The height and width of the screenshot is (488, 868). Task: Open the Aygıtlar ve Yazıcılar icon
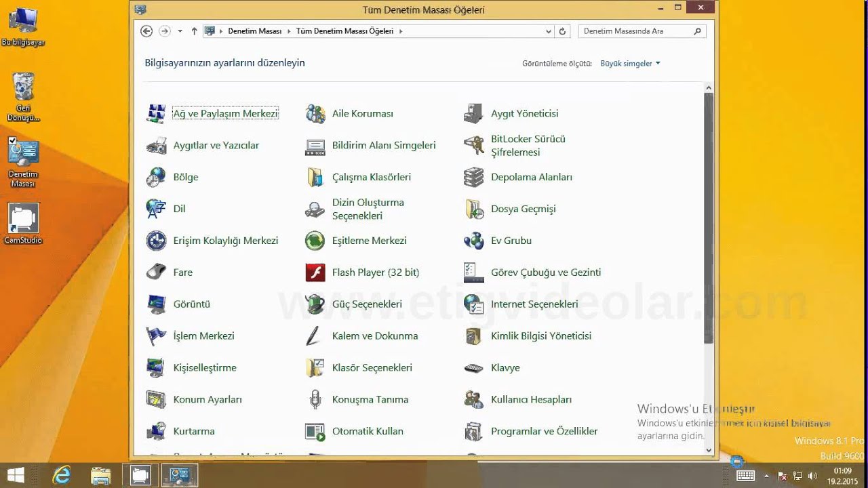156,146
